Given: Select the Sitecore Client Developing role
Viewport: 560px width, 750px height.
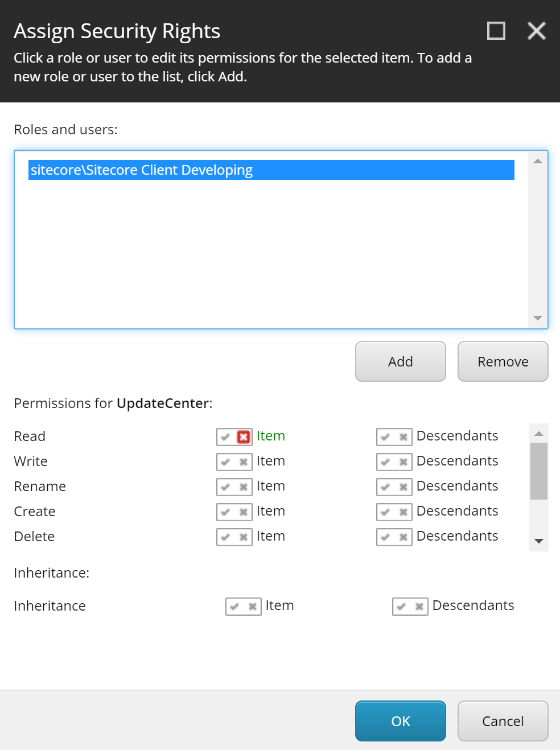Looking at the screenshot, I should (x=271, y=170).
